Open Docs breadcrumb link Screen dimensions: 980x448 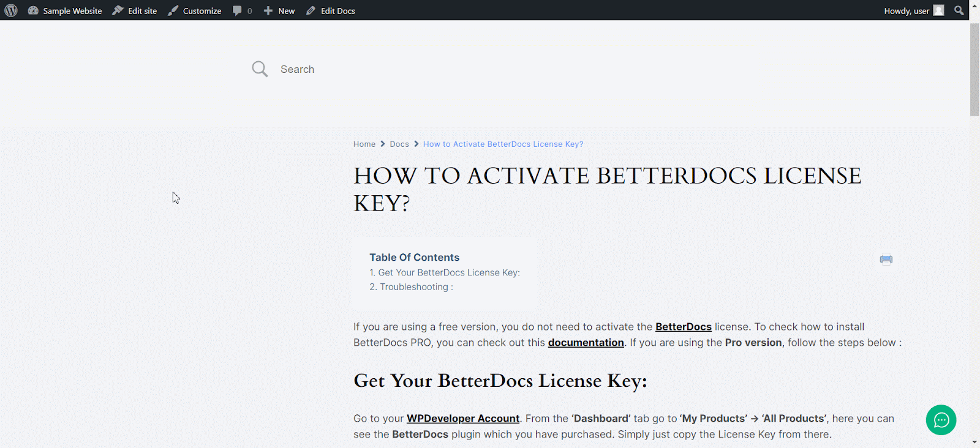coord(399,144)
